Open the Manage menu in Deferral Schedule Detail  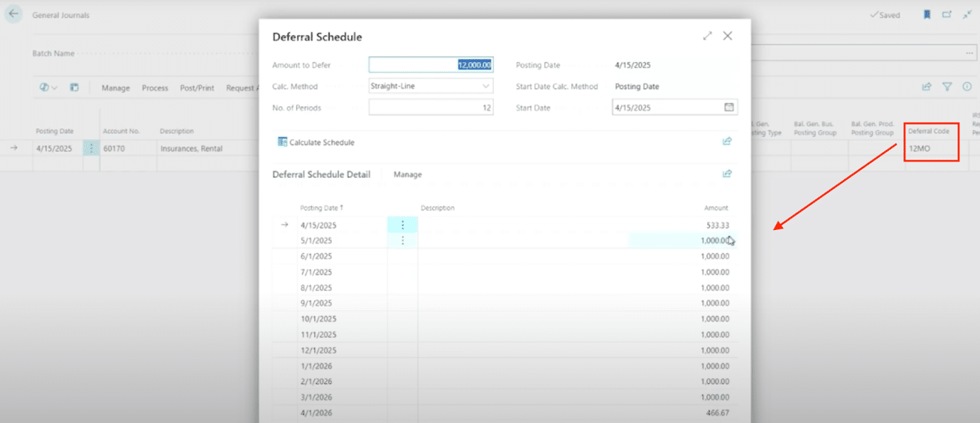(407, 175)
